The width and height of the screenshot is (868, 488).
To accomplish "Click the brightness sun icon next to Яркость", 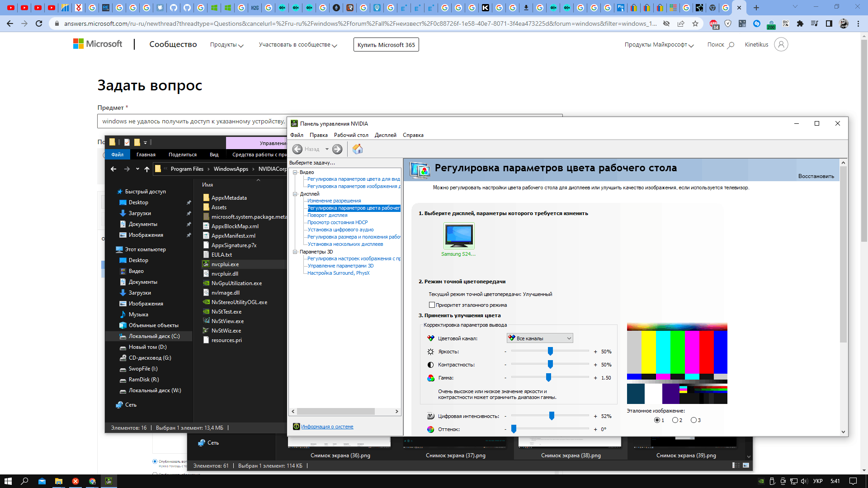I will coord(430,352).
